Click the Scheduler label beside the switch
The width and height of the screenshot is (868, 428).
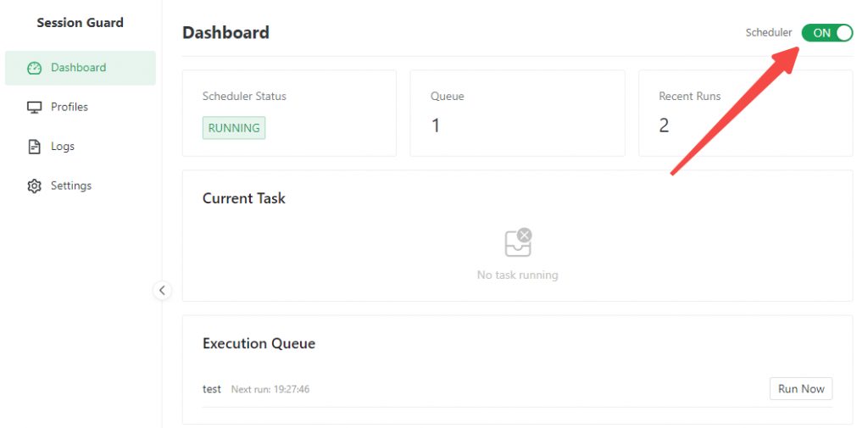pos(768,33)
